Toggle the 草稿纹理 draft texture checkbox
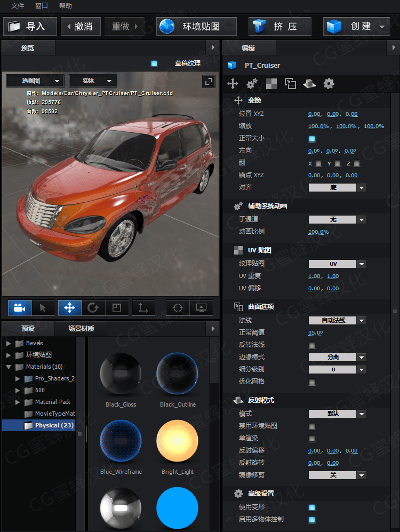 154,63
